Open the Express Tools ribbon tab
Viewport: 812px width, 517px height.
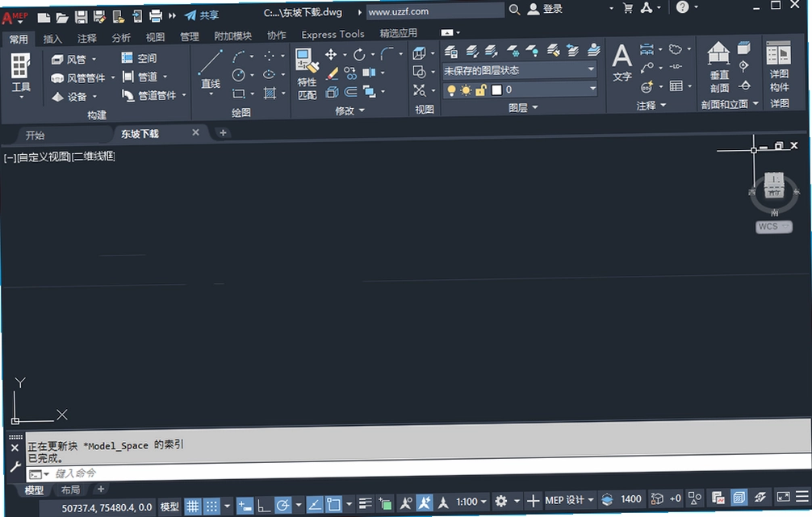coord(333,35)
